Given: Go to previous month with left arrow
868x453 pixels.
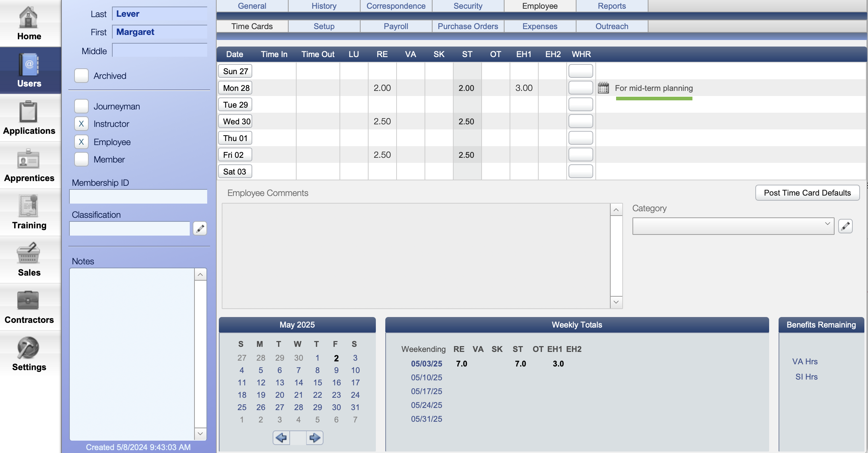Looking at the screenshot, I should pos(281,438).
